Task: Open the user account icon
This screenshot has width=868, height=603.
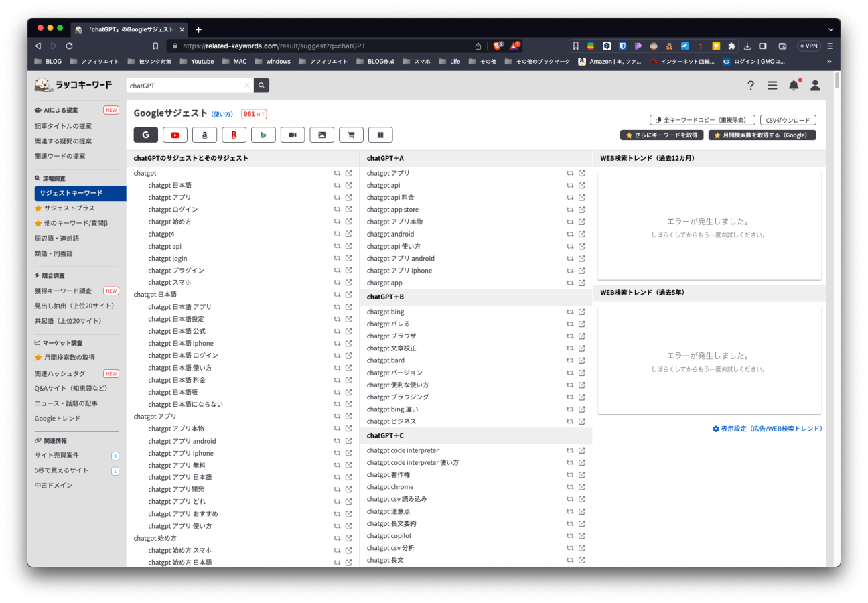Action: point(815,86)
